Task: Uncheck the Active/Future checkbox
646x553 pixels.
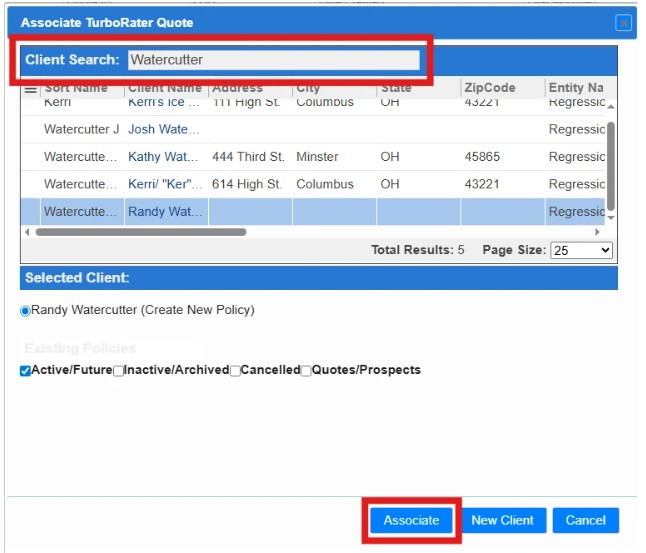Action: pyautogui.click(x=25, y=370)
